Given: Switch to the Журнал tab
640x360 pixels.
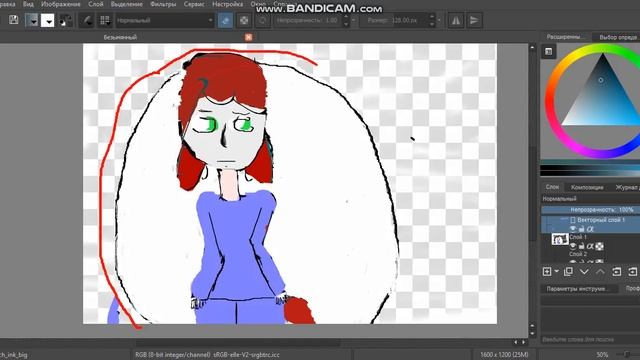Looking at the screenshot, I should tap(627, 187).
